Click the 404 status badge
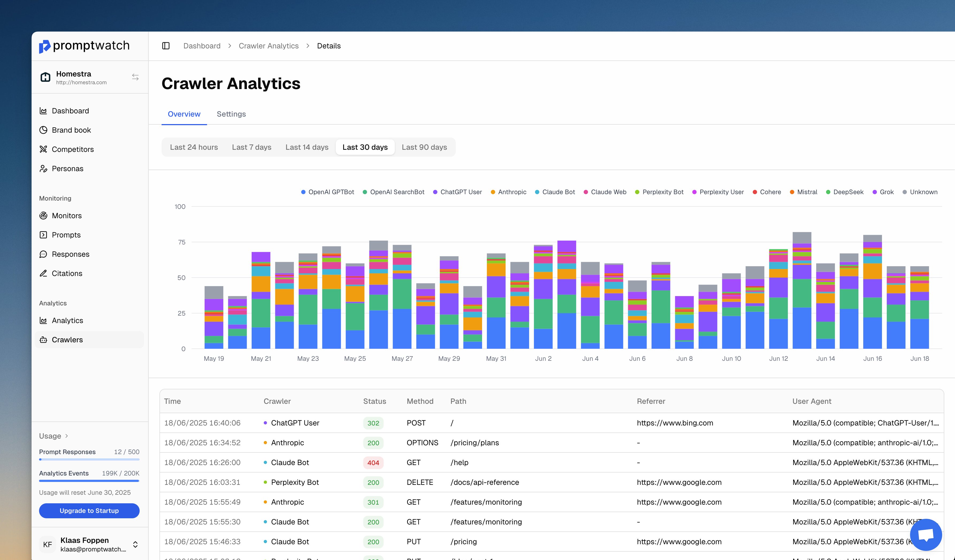This screenshot has width=955, height=560. point(373,463)
